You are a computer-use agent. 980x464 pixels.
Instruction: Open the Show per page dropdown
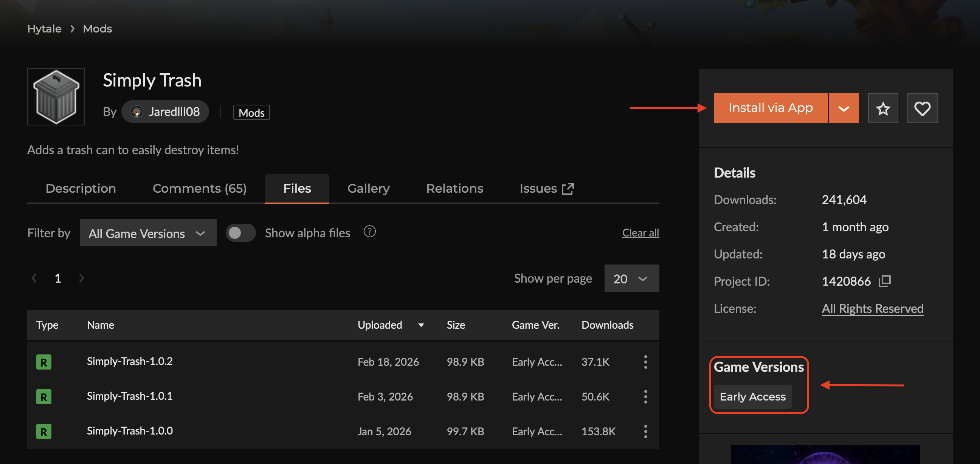[631, 278]
